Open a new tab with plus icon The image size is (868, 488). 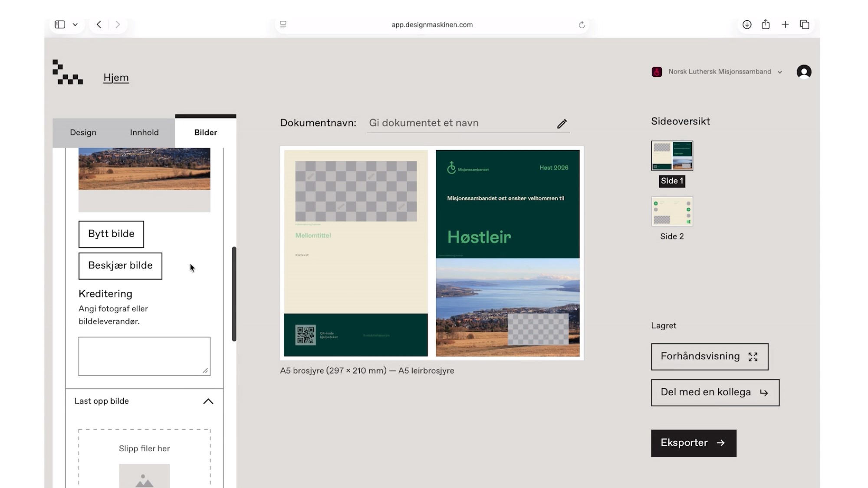point(785,25)
